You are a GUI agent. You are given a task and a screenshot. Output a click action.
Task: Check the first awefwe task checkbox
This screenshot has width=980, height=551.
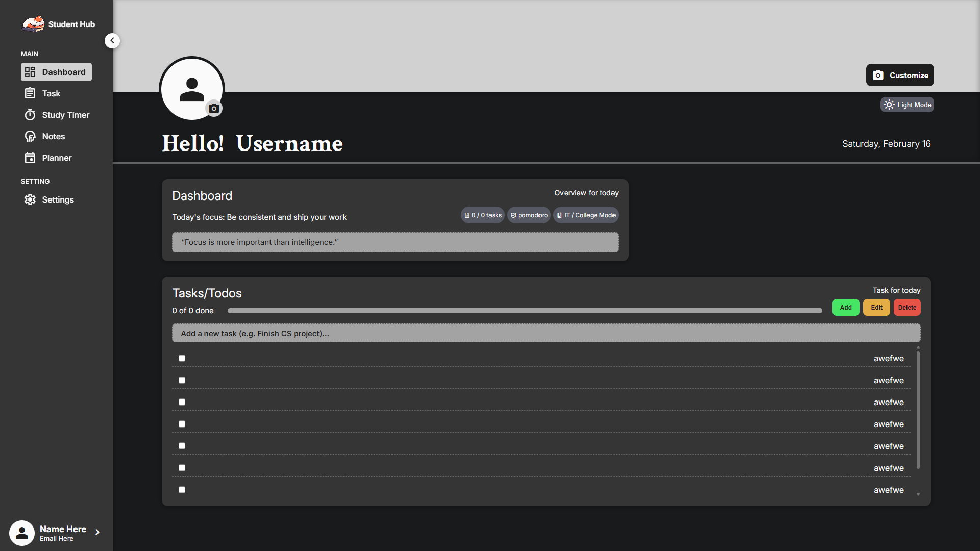coord(182,358)
